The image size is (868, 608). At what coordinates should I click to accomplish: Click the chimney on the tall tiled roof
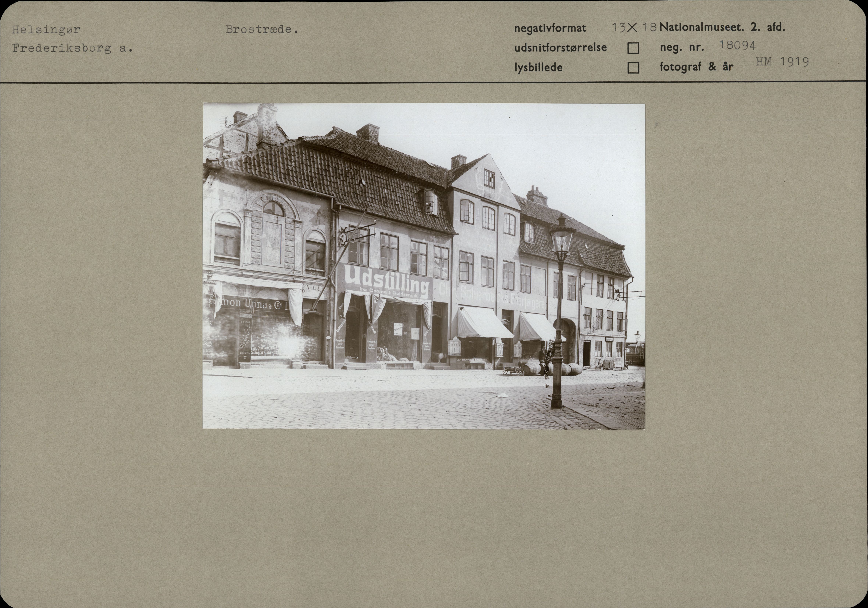pyautogui.click(x=367, y=133)
